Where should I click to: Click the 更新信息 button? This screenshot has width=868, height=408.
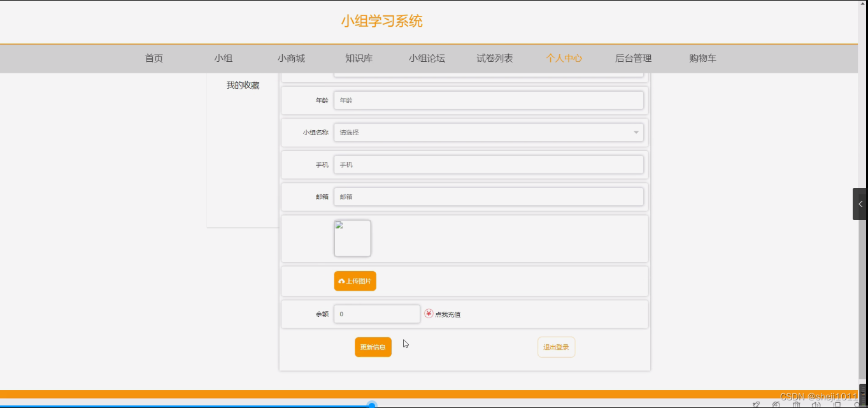[x=373, y=346]
